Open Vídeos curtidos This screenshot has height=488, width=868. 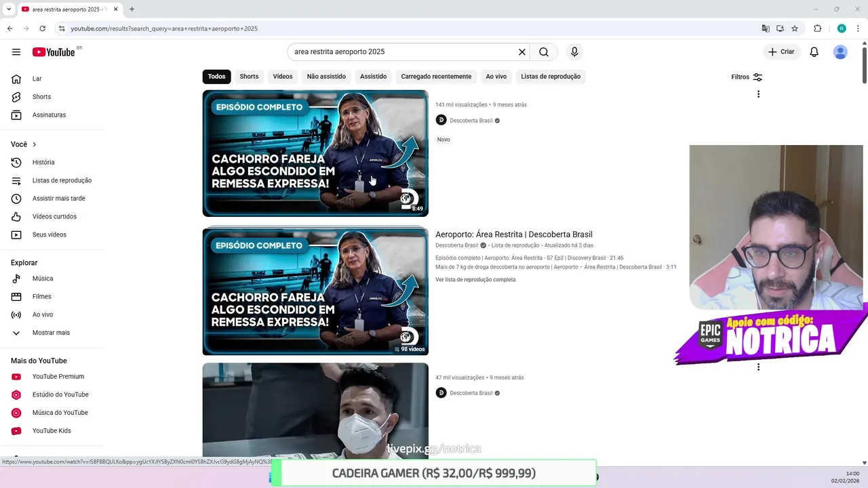(x=52, y=217)
